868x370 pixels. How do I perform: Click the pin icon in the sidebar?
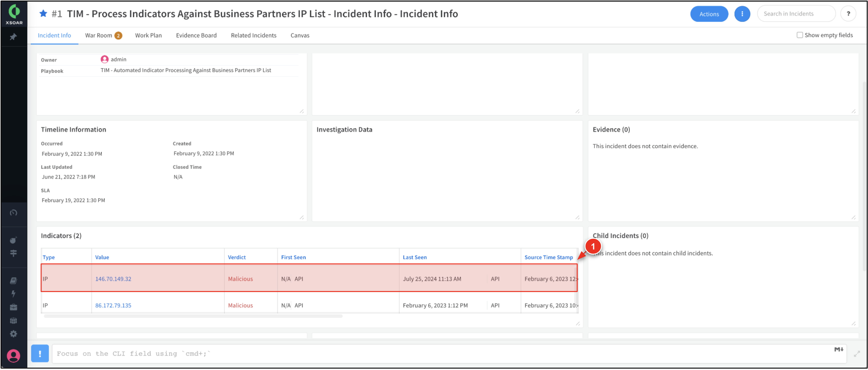[x=13, y=37]
